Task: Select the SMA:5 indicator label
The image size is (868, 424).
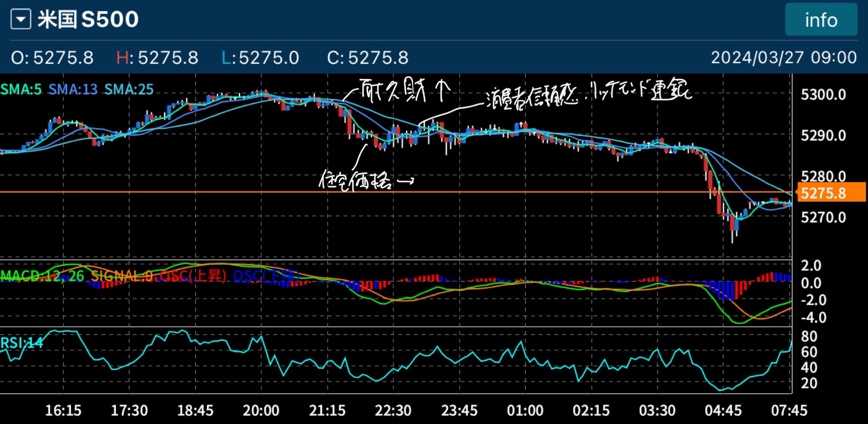Action: coord(21,89)
